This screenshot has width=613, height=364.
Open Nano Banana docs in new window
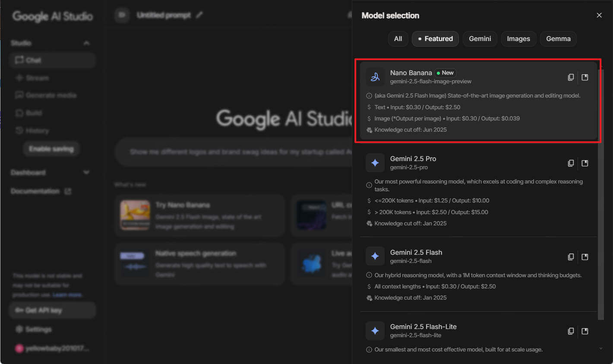coord(585,77)
